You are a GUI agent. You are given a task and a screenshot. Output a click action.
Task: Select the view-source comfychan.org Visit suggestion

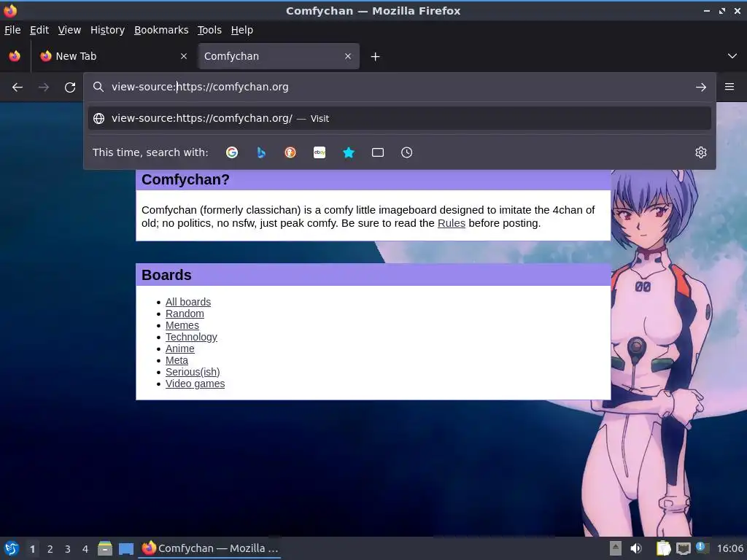tap(399, 118)
